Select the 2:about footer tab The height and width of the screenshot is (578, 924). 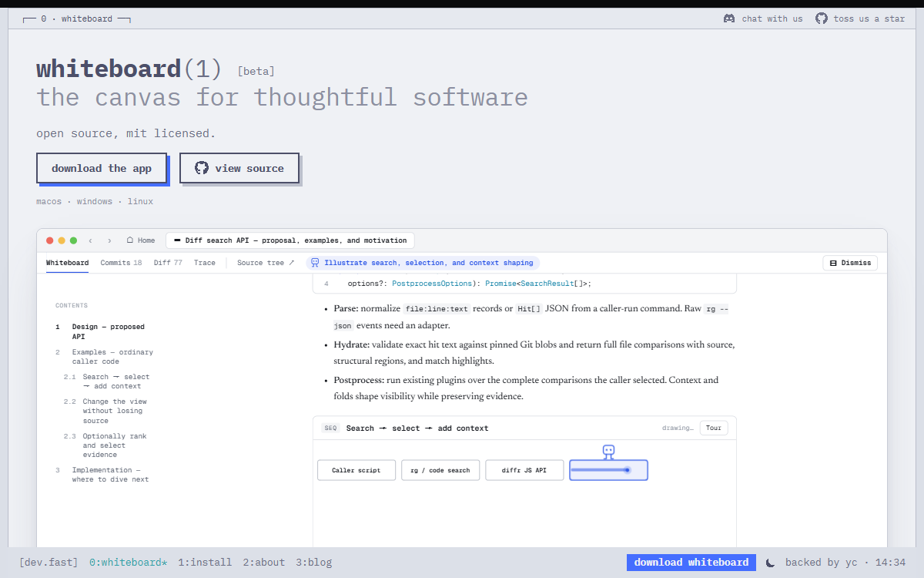tap(263, 563)
